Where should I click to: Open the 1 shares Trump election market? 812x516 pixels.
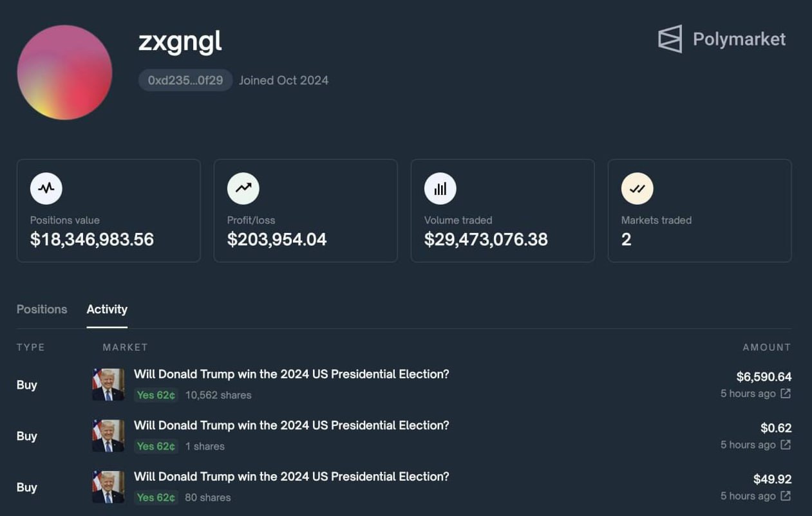(x=291, y=425)
